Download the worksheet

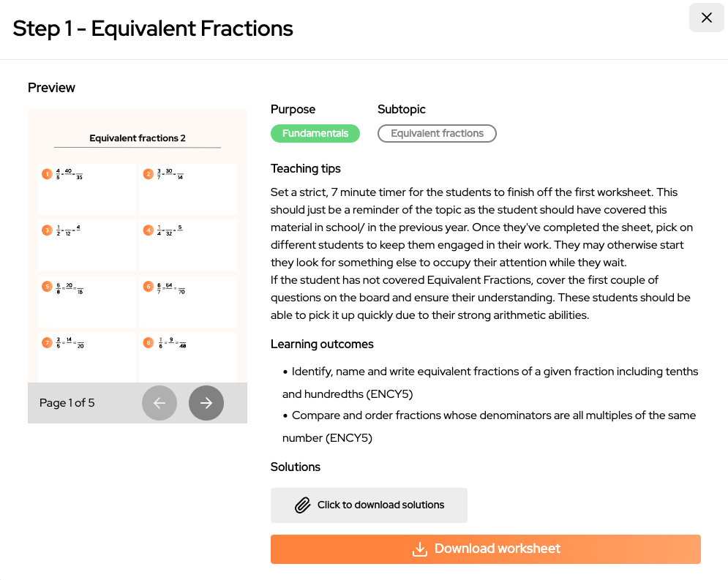[x=486, y=549]
